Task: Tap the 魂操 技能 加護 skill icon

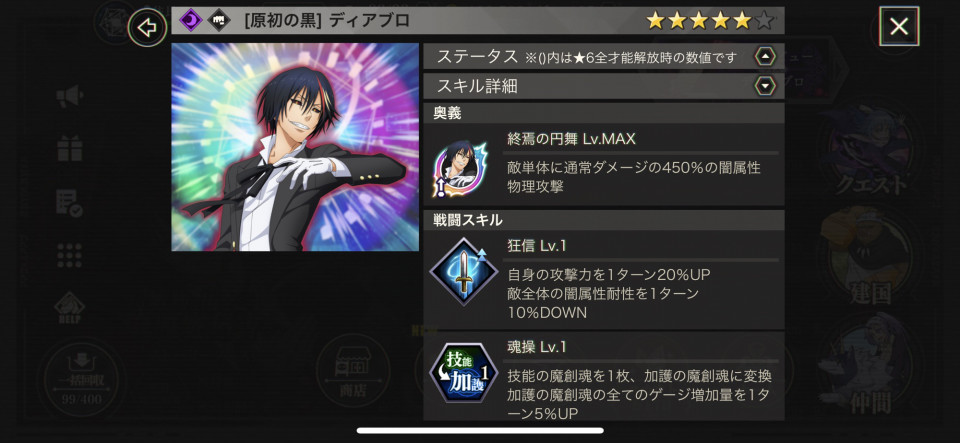Action: [x=463, y=373]
